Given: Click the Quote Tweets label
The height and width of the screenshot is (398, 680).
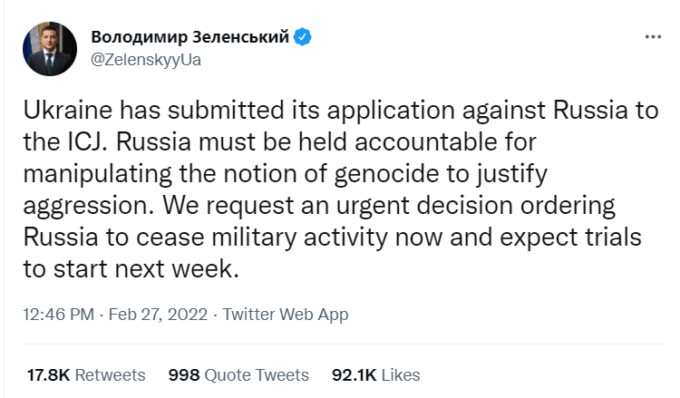Looking at the screenshot, I should pyautogui.click(x=256, y=375).
